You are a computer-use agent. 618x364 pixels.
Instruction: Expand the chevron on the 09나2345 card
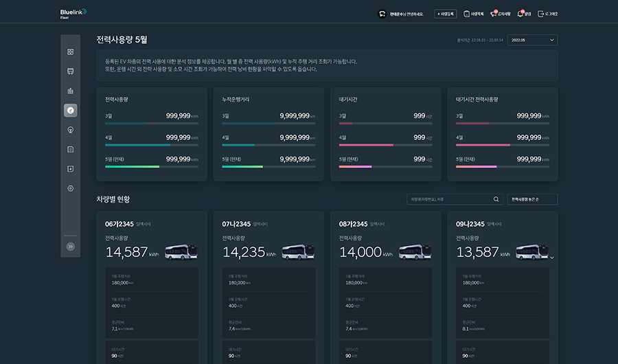pyautogui.click(x=551, y=258)
